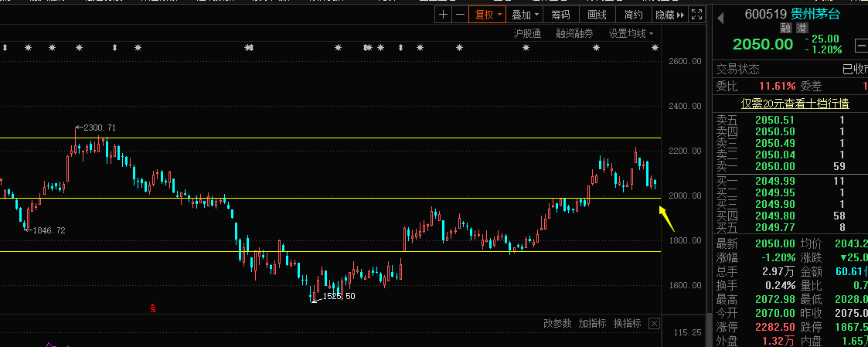Select the 卖四 2050.50 ask row
Image resolution: width=868 pixels, height=347 pixels.
791,131
